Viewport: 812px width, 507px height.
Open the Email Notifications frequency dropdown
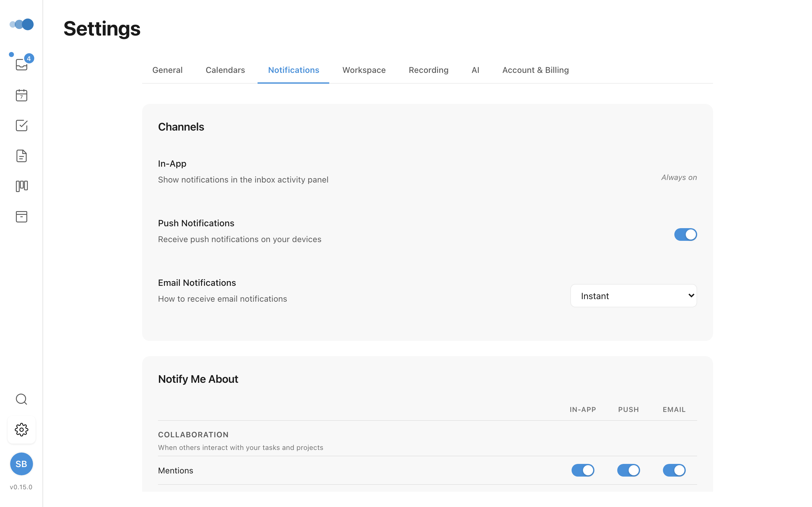tap(633, 295)
